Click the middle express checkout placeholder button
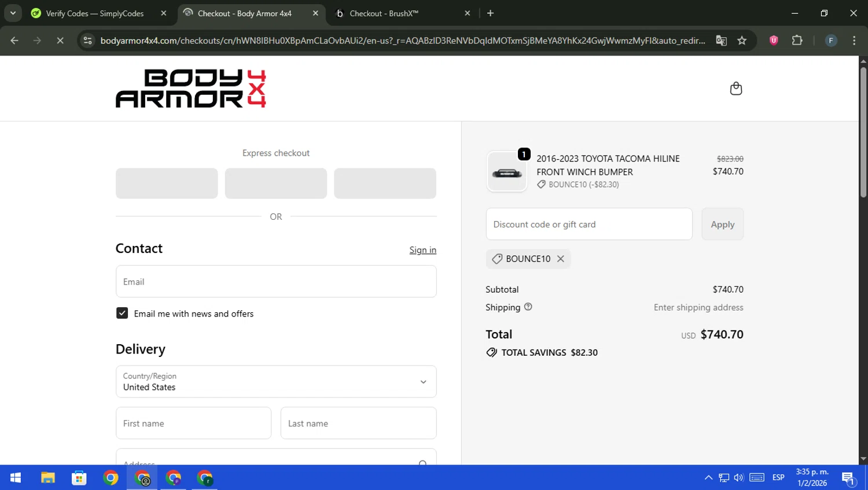 275,183
